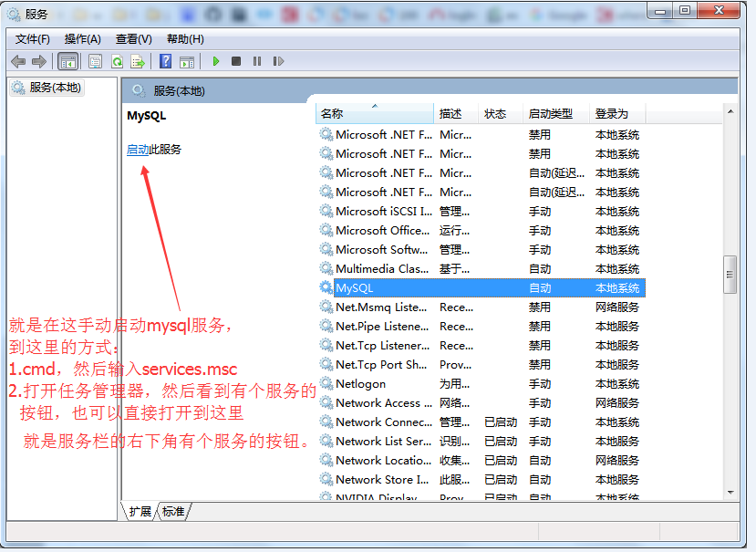This screenshot has height=552, width=756.
Task: Toggle the show/hide console tree icon
Action: 67,61
